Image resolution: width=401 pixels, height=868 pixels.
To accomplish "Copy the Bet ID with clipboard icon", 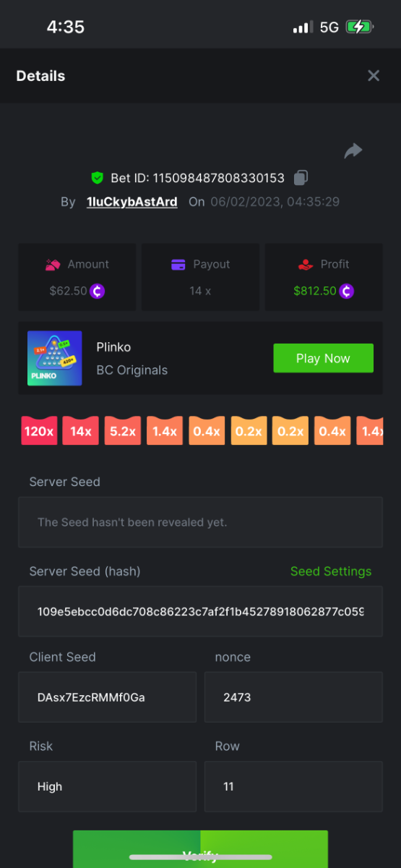I will click(x=301, y=177).
